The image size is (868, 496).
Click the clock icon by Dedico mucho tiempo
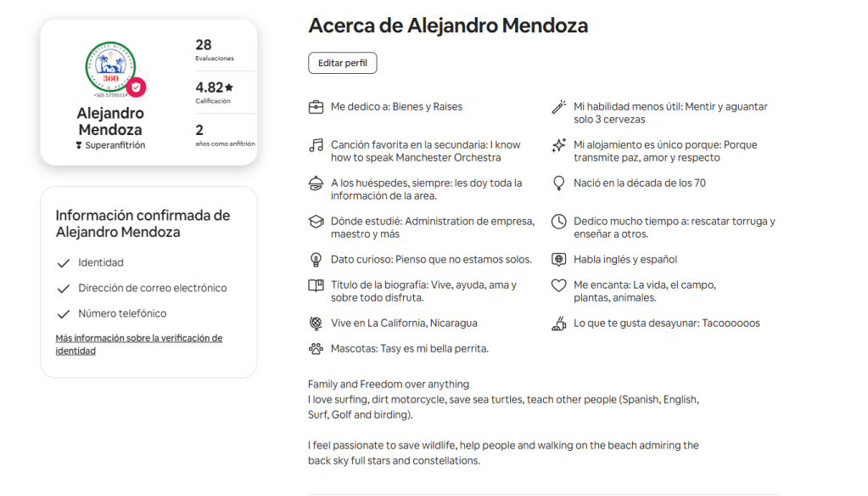[x=558, y=222]
